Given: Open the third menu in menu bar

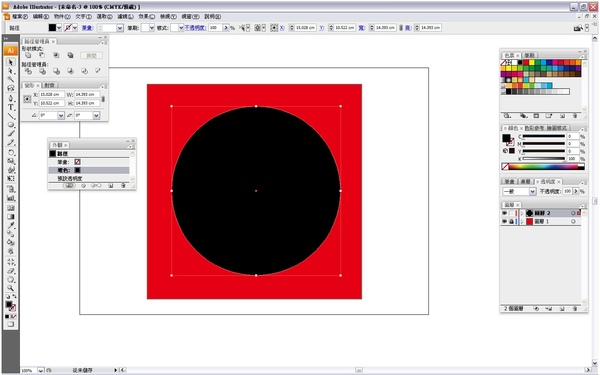Looking at the screenshot, I should click(x=62, y=16).
